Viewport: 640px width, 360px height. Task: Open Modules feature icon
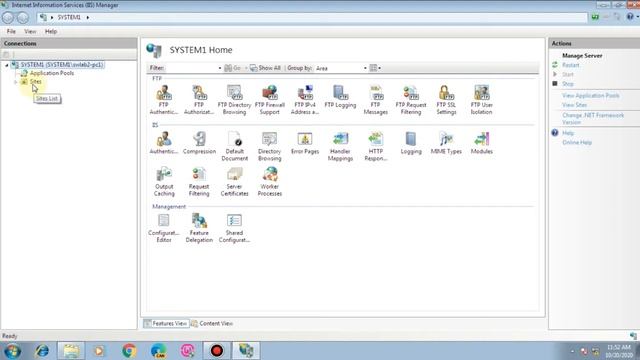coord(482,143)
